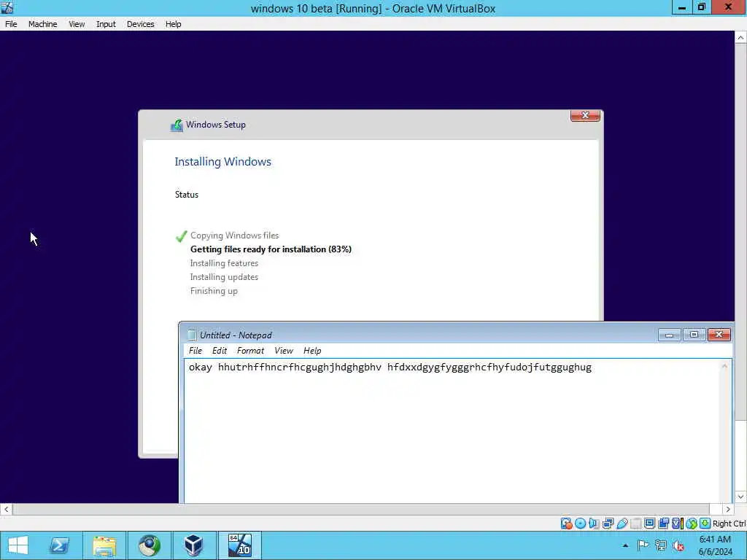747x560 pixels.
Task: Open VirtualBox Manager from the taskbar
Action: [x=194, y=545]
